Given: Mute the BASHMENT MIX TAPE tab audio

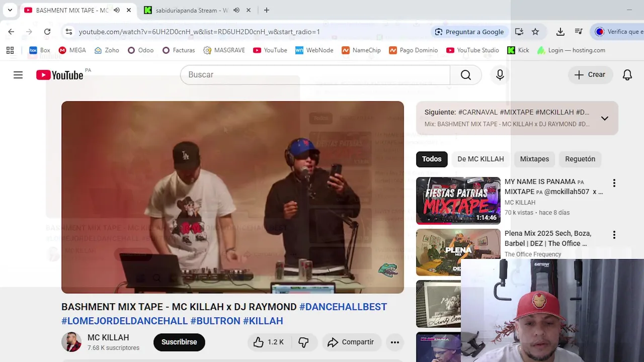Looking at the screenshot, I should click(x=117, y=10).
